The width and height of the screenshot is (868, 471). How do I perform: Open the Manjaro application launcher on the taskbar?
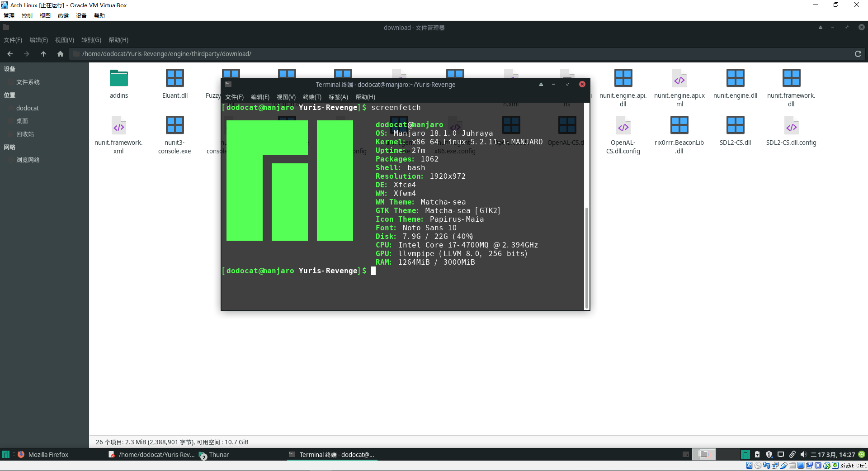coord(6,454)
